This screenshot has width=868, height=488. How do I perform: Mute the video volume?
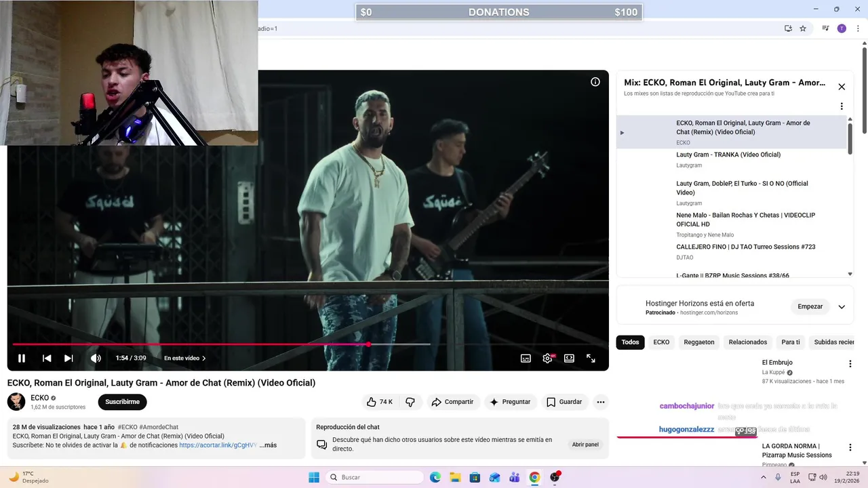pyautogui.click(x=96, y=358)
